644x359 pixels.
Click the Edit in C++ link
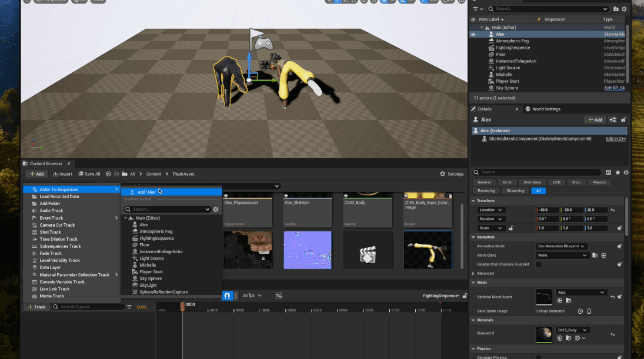tap(615, 139)
